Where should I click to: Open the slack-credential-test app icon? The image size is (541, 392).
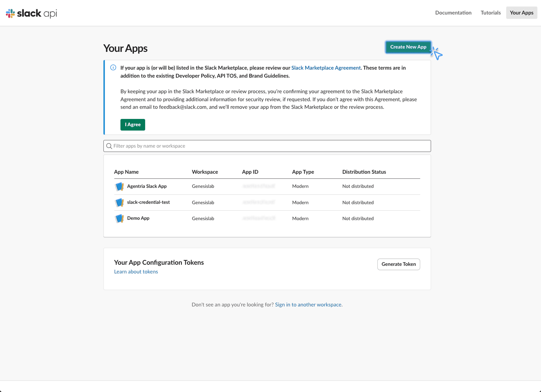(x=119, y=203)
